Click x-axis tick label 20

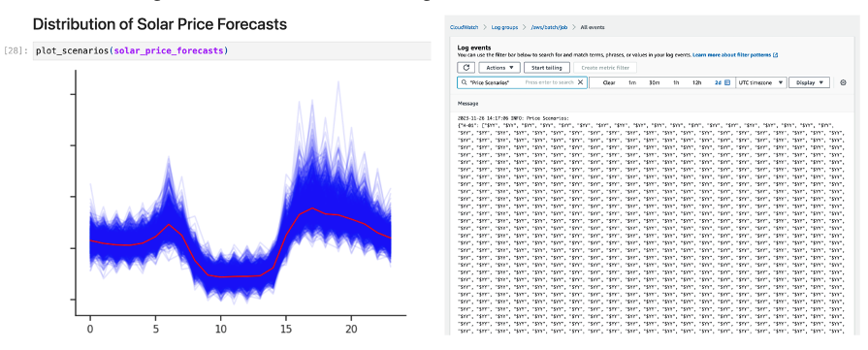351,329
